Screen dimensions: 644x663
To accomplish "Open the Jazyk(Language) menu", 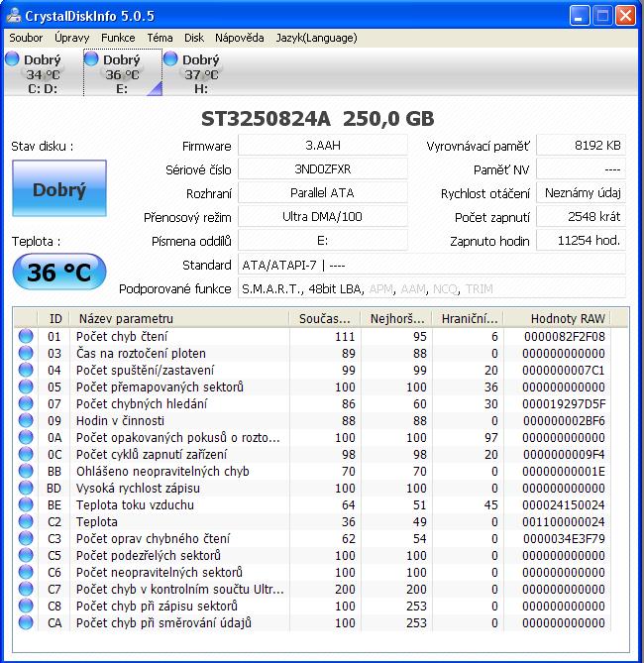I will click(x=316, y=38).
